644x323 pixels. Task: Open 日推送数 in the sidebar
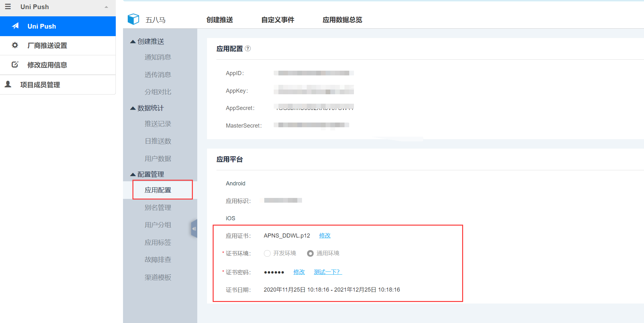click(158, 141)
